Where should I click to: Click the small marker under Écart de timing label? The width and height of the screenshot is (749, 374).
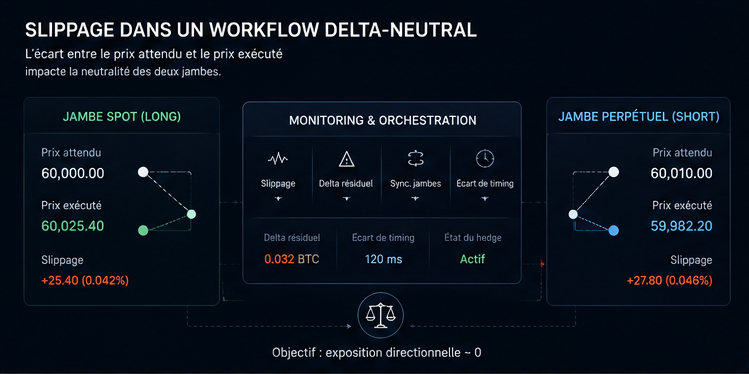(x=485, y=198)
